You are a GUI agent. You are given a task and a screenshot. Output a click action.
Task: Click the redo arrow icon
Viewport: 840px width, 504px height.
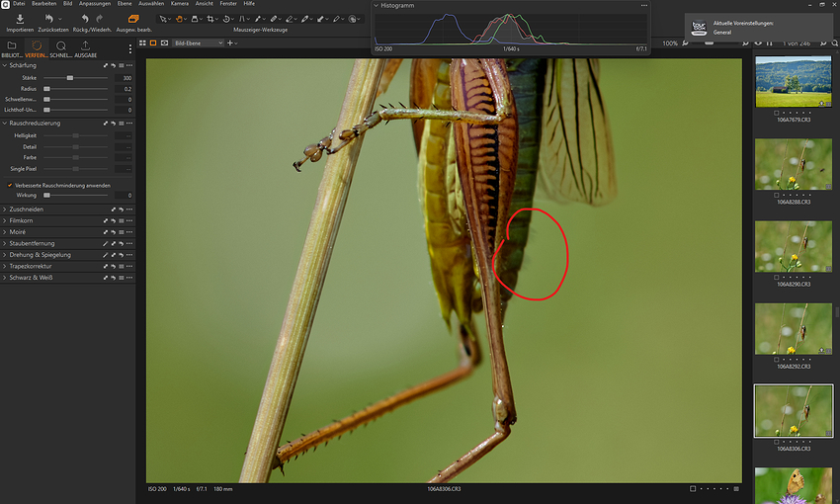click(x=99, y=19)
